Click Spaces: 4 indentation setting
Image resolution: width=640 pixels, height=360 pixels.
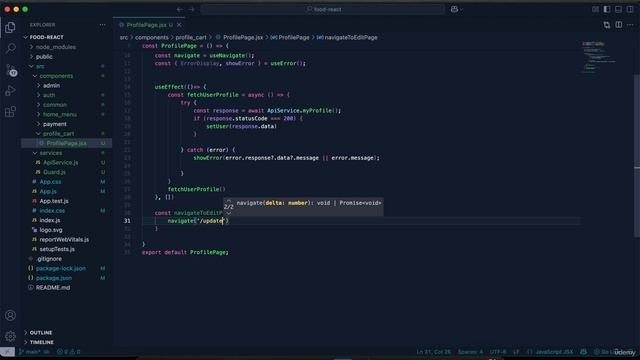point(470,352)
